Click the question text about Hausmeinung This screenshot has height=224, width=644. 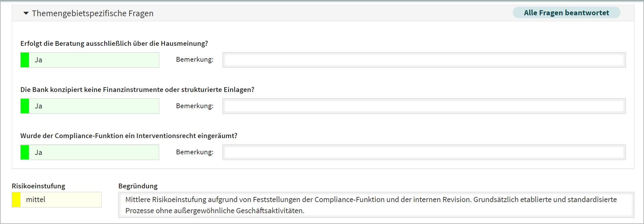pos(114,44)
